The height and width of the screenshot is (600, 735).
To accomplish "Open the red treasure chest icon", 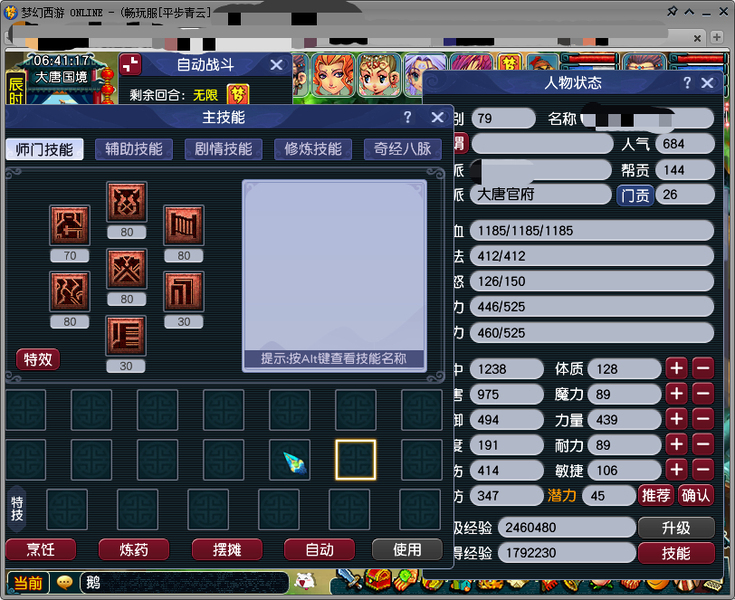I will coord(378,580).
